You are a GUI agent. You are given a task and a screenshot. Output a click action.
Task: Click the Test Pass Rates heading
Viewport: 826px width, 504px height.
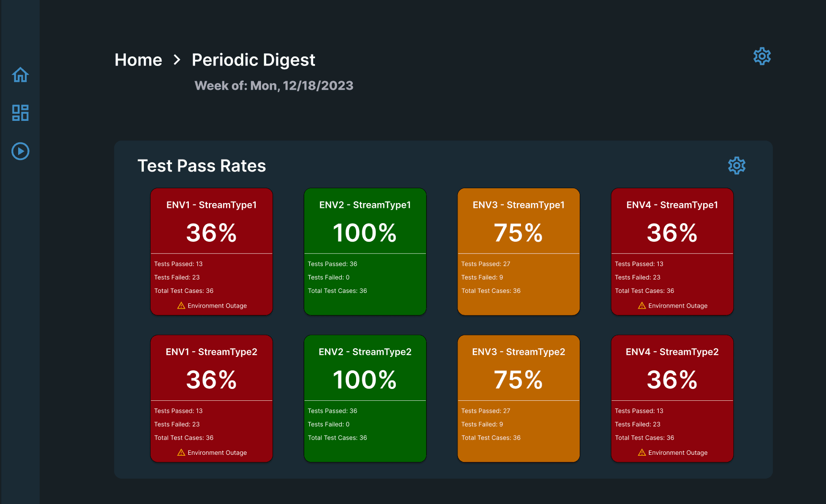click(x=202, y=165)
